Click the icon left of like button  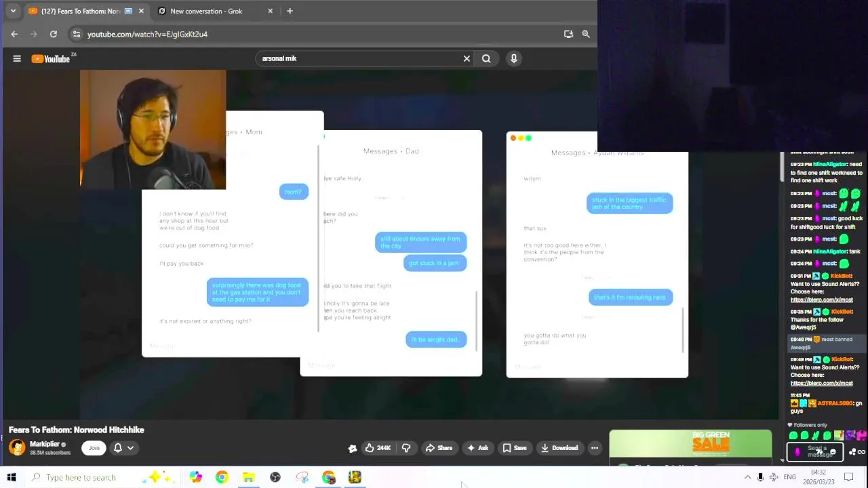(353, 448)
